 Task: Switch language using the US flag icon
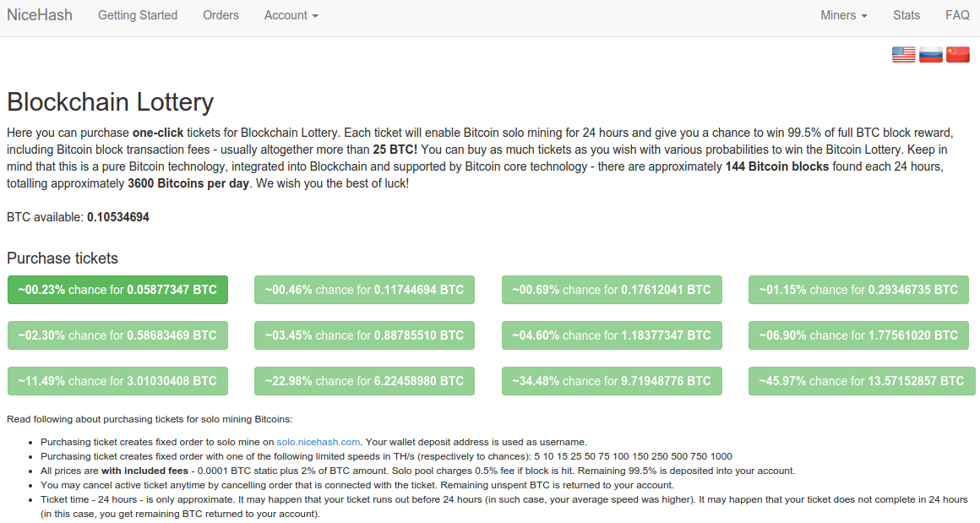(903, 54)
